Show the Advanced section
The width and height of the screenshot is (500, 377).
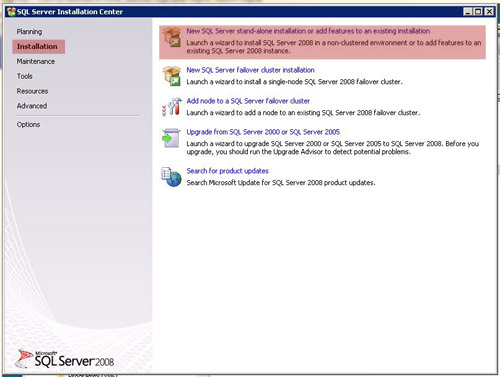point(32,106)
